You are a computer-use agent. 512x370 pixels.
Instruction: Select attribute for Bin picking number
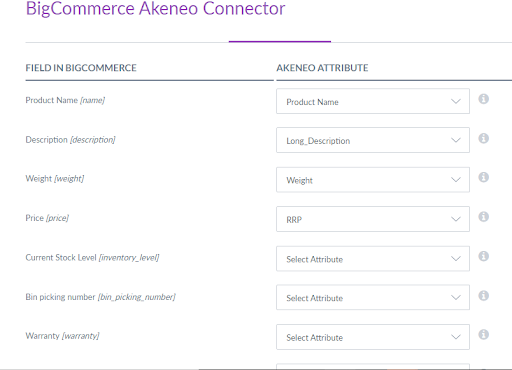tap(373, 297)
